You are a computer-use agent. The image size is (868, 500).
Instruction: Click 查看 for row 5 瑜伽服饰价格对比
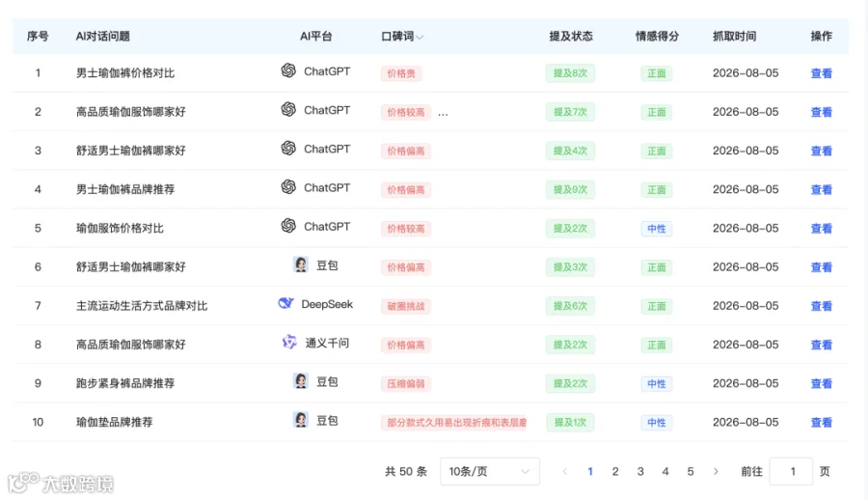[822, 229]
